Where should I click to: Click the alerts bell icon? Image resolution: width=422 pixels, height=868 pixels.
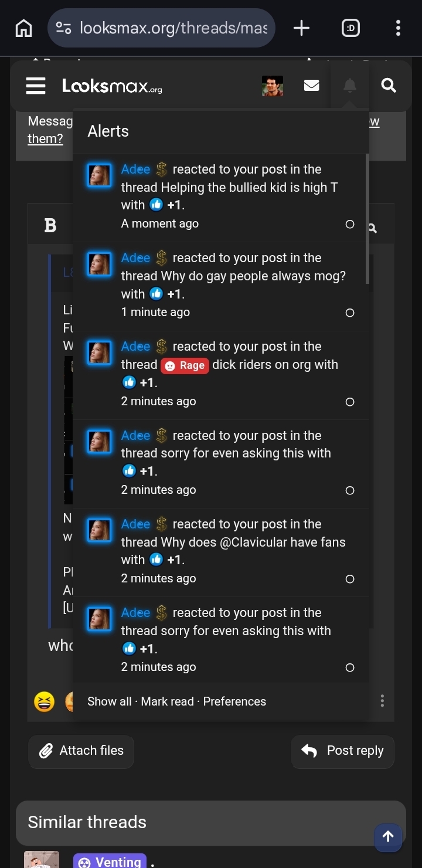point(350,86)
